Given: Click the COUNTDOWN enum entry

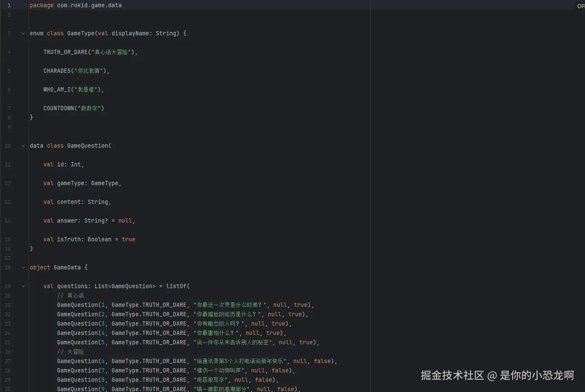Looking at the screenshot, I should [x=74, y=108].
